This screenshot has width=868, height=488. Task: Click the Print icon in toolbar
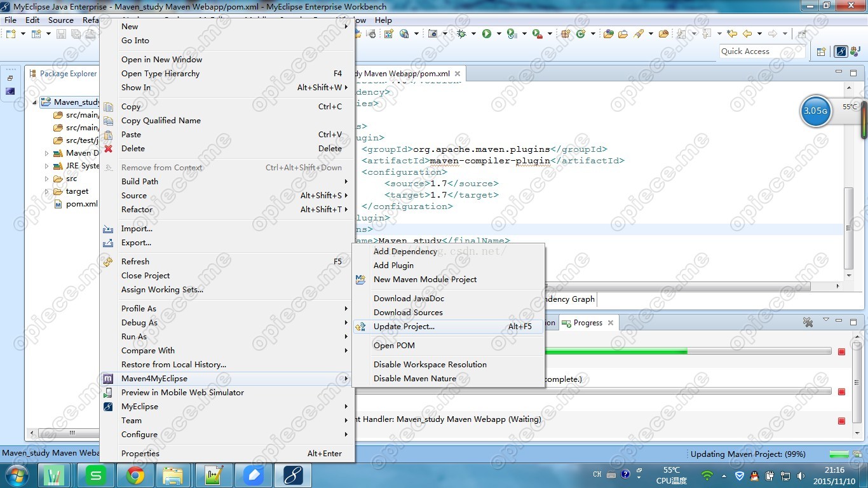(x=90, y=34)
